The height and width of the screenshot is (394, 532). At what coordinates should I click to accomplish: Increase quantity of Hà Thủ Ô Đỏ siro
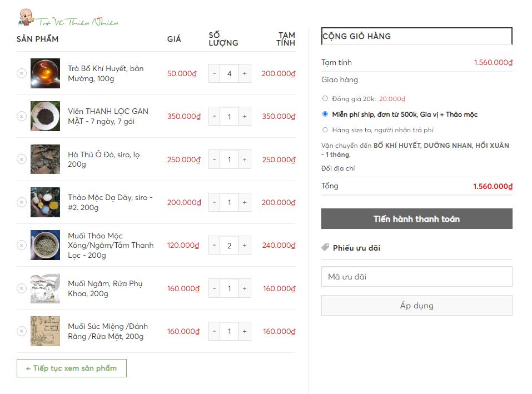(245, 159)
